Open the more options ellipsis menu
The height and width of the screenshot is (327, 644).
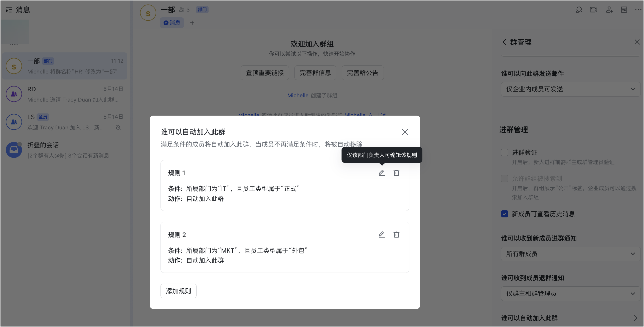pyautogui.click(x=638, y=10)
